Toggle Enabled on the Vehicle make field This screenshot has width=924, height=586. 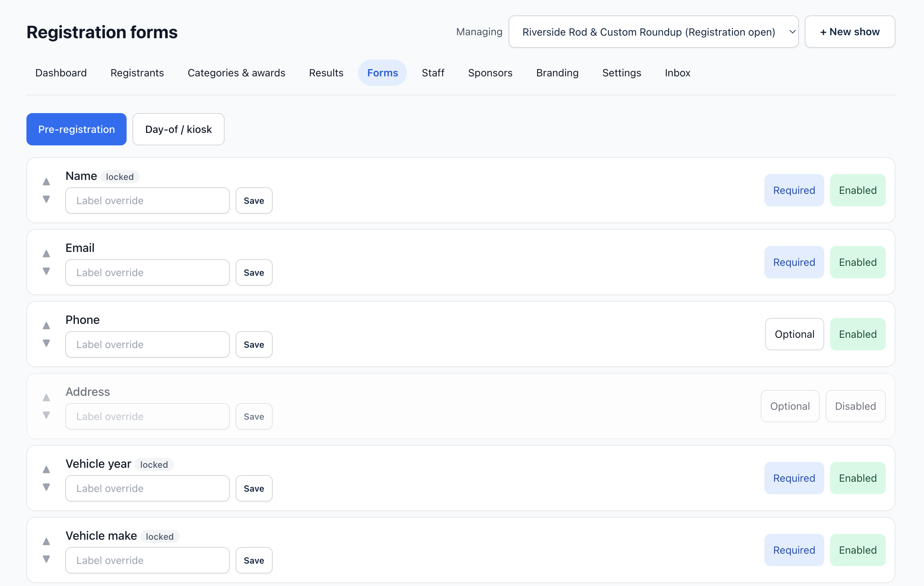point(858,550)
